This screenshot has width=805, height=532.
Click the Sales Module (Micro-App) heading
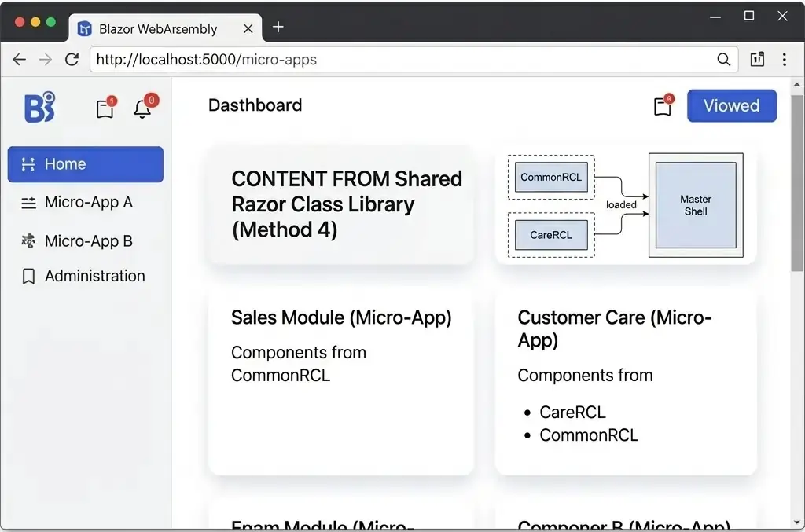tap(341, 317)
